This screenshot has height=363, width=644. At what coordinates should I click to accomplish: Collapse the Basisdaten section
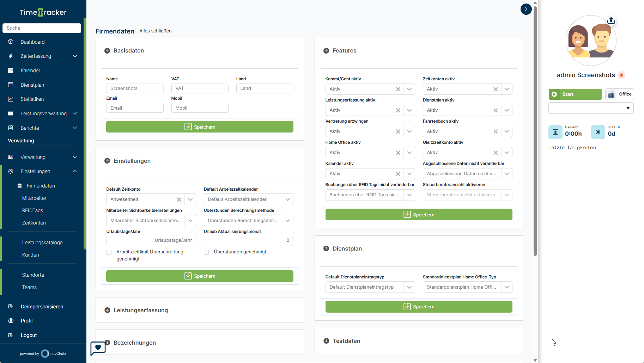click(x=107, y=51)
